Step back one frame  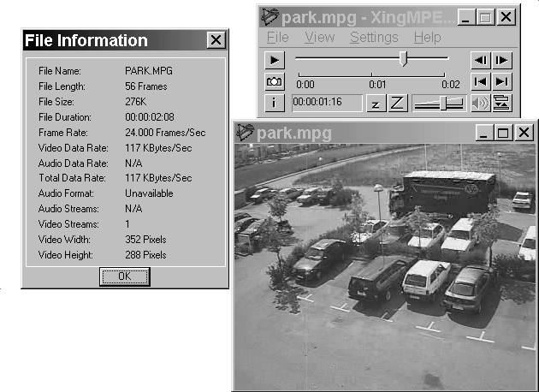481,60
